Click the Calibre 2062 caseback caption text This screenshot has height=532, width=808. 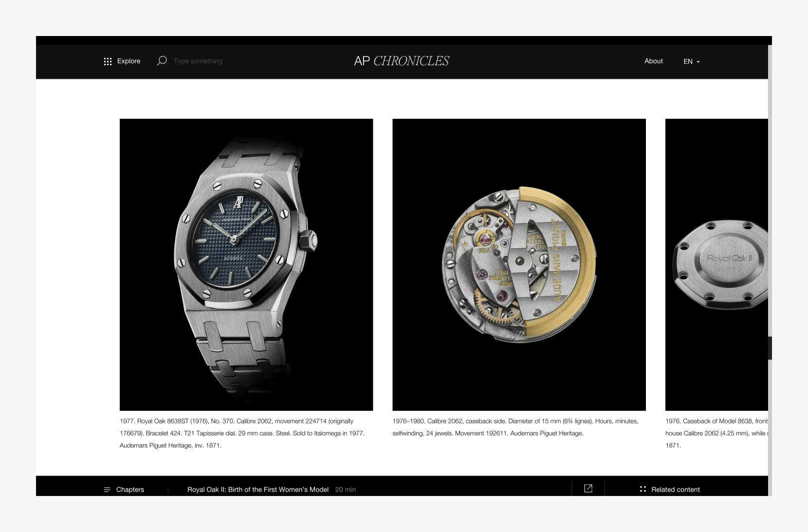pyautogui.click(x=515, y=427)
